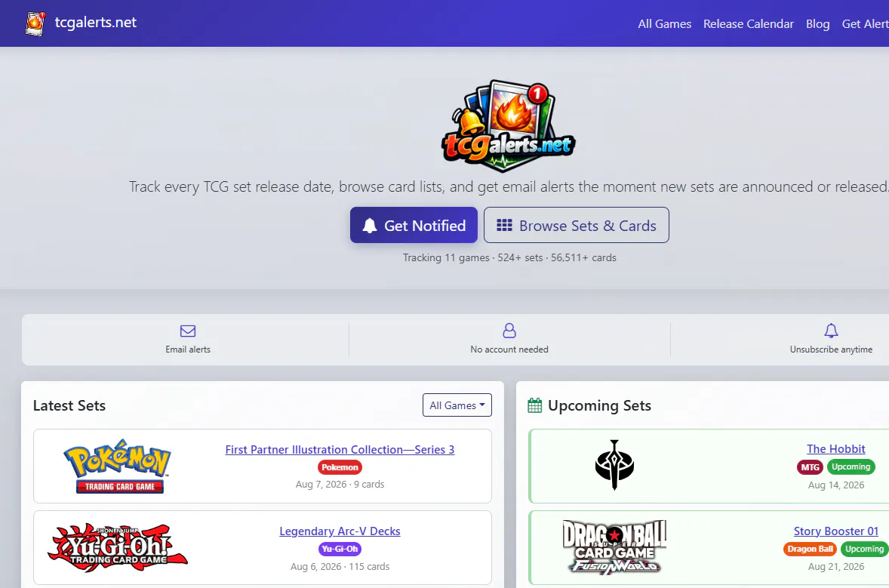The height and width of the screenshot is (588, 889).
Task: Open First Partner Illustration Collection—Series 3 link
Action: (340, 450)
